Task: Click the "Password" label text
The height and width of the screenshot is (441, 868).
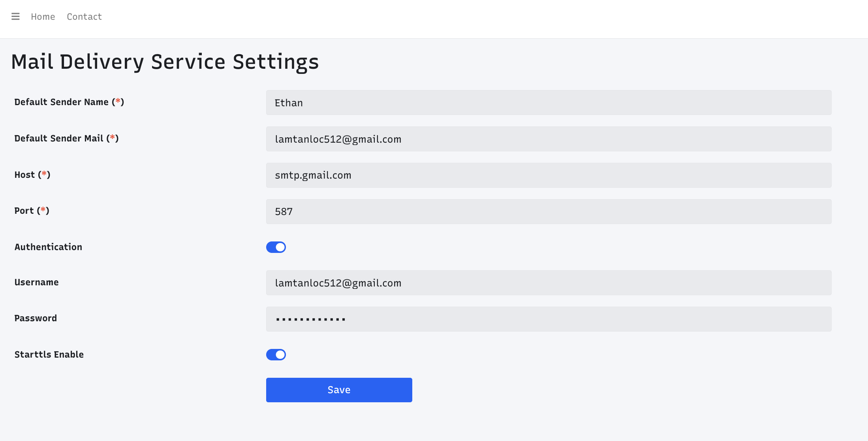Action: click(x=36, y=318)
